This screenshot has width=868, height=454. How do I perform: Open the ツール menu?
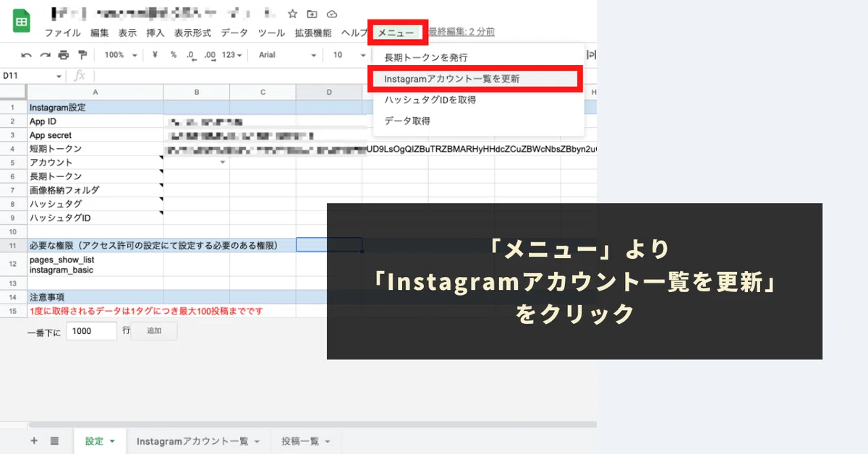(271, 33)
